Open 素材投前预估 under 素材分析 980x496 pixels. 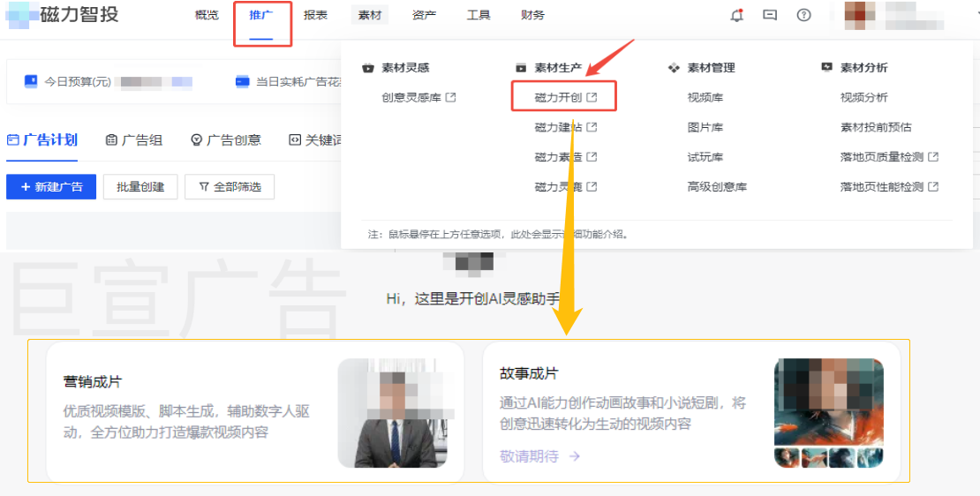coord(876,127)
